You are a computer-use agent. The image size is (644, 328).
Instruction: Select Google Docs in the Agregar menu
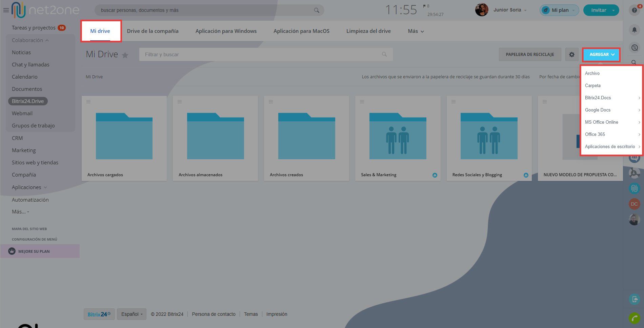click(611, 110)
